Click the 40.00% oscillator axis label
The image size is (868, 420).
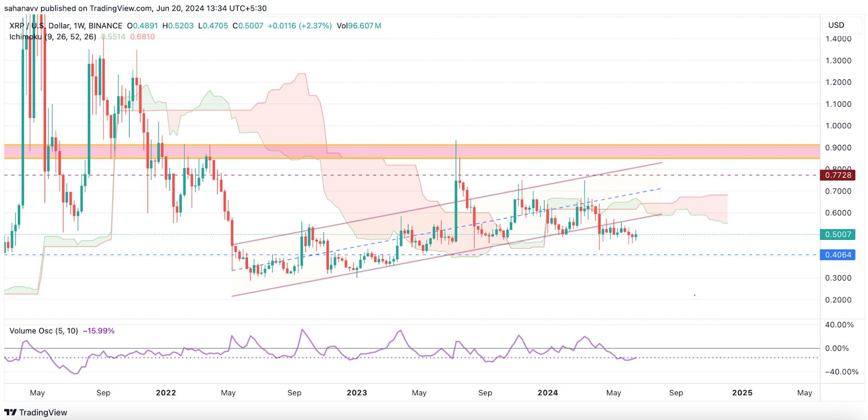click(839, 325)
